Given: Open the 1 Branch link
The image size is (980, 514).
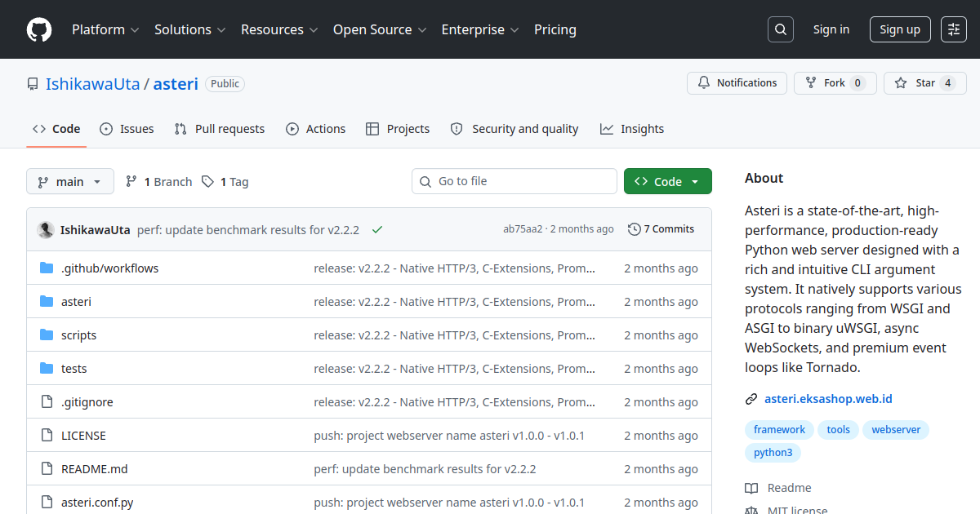Looking at the screenshot, I should 158,182.
